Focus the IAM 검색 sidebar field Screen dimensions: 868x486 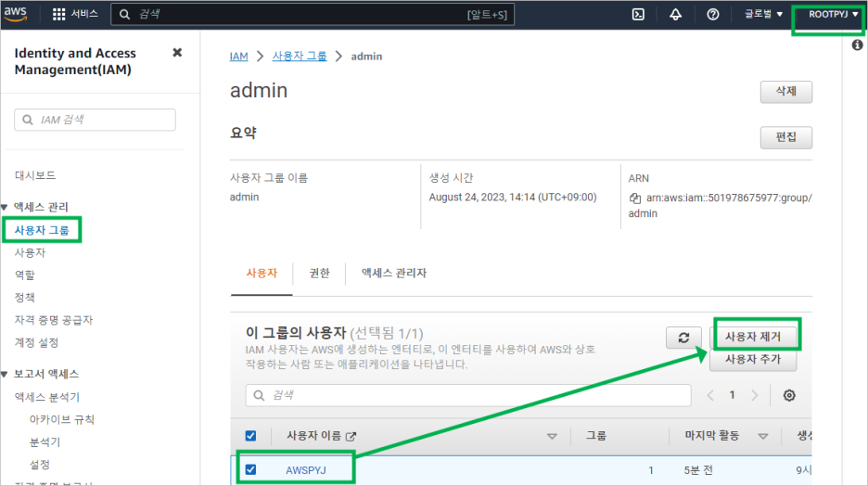point(96,120)
